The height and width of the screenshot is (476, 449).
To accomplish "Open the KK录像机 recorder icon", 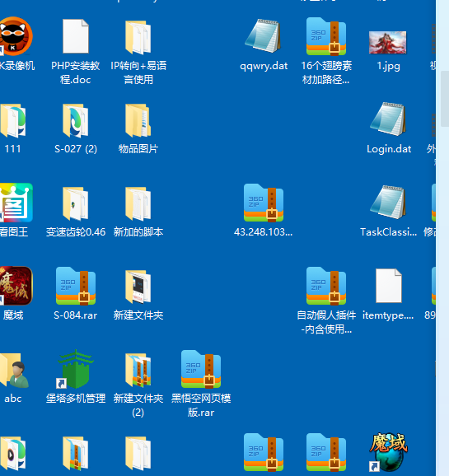I will (16, 36).
